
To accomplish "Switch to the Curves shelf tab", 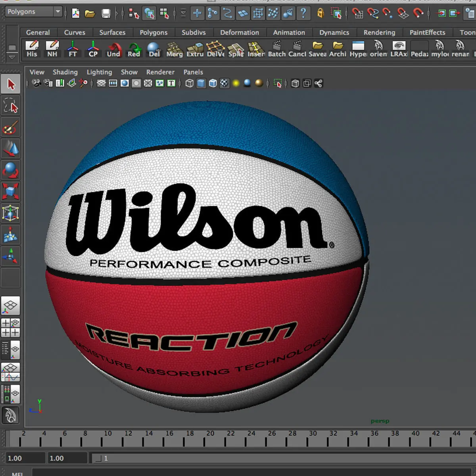I will [75, 33].
